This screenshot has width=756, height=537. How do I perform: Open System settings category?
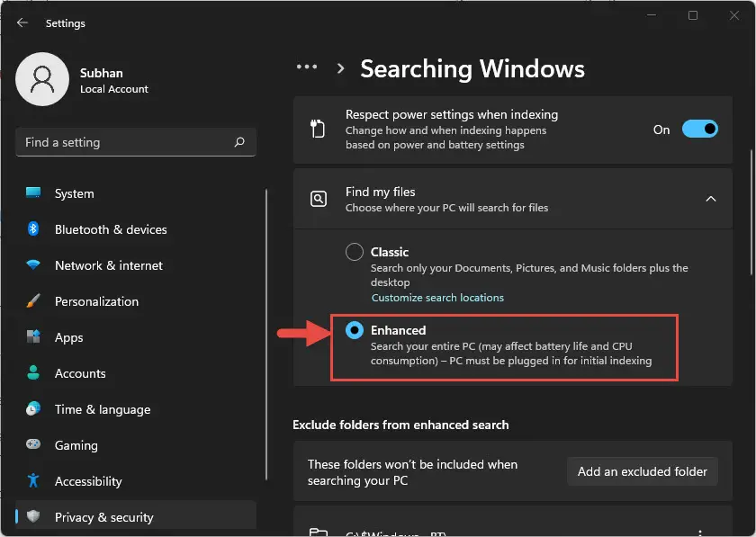click(x=74, y=193)
